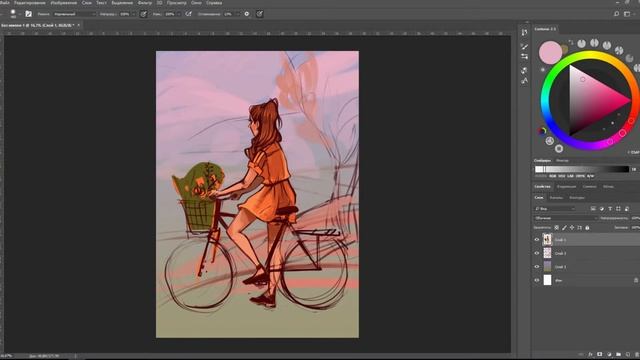This screenshot has width=640, height=360.
Task: Open the brush settings panel icon in options bar
Action: click(x=28, y=14)
